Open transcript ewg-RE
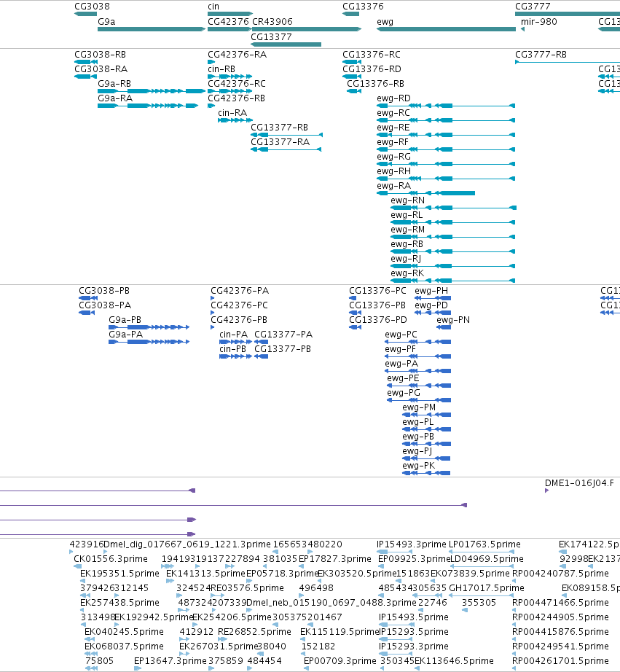620x672 pixels. coord(393,128)
